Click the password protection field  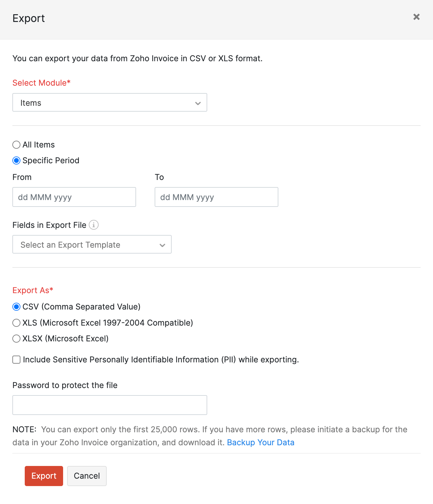tap(109, 405)
